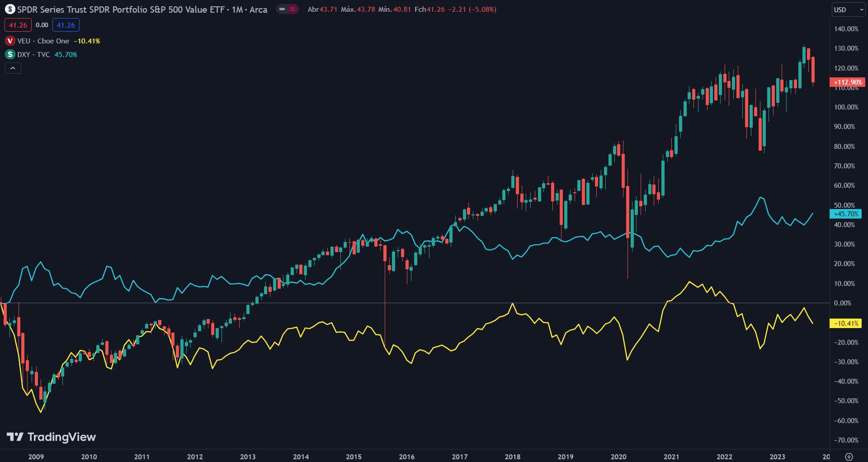
Task: Click the 0.00 spread value
Action: [42, 25]
